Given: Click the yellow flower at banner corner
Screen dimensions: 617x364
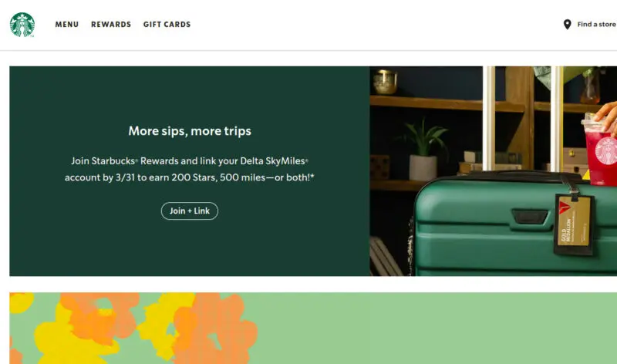Looking at the screenshot, I should tap(21, 302).
